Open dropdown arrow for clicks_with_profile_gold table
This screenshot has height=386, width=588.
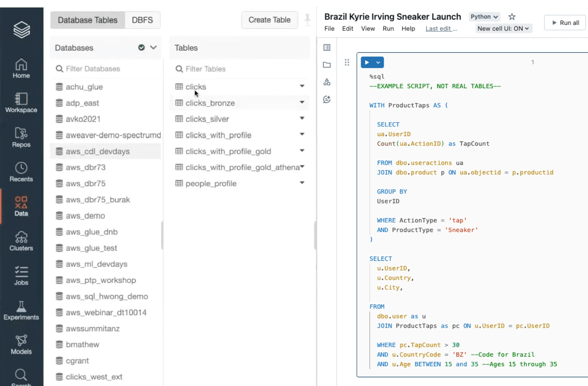tap(302, 150)
